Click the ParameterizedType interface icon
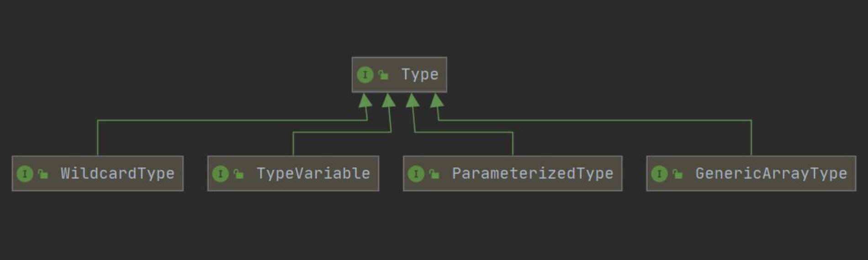The width and height of the screenshot is (868, 260). (416, 174)
